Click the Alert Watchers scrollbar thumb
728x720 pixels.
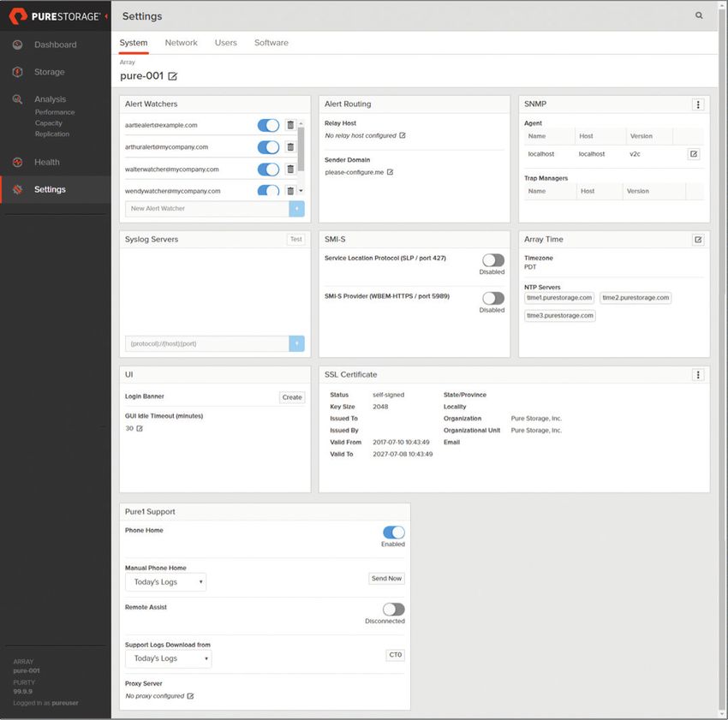[x=301, y=150]
